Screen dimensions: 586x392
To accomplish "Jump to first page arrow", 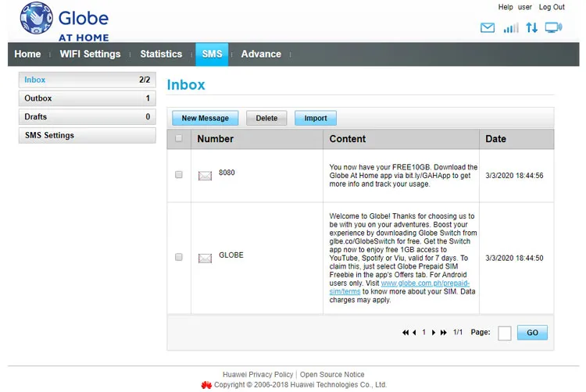I will [x=406, y=333].
